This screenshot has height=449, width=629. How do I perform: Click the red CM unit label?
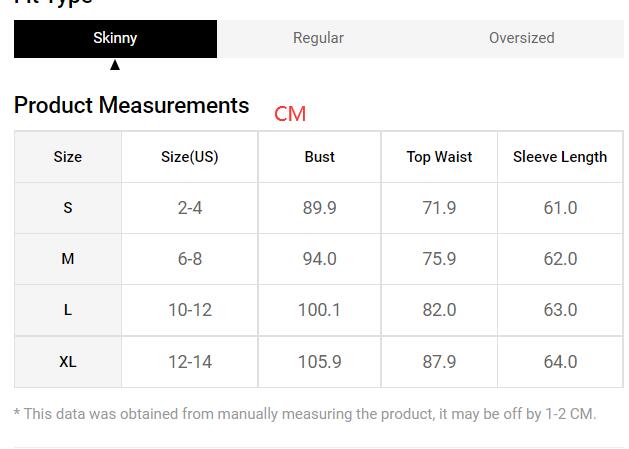click(290, 114)
